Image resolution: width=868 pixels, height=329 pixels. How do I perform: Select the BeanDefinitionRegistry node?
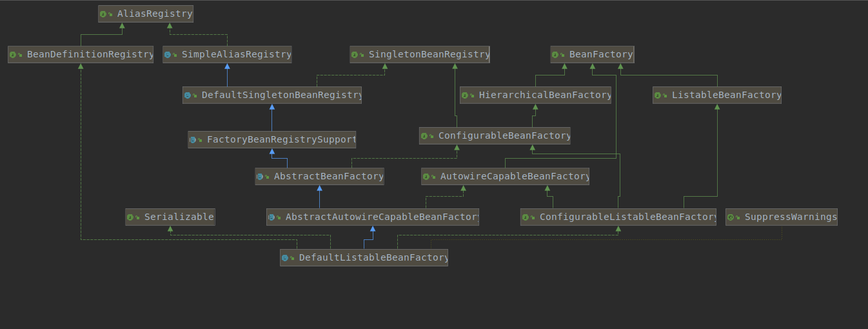tap(81, 55)
